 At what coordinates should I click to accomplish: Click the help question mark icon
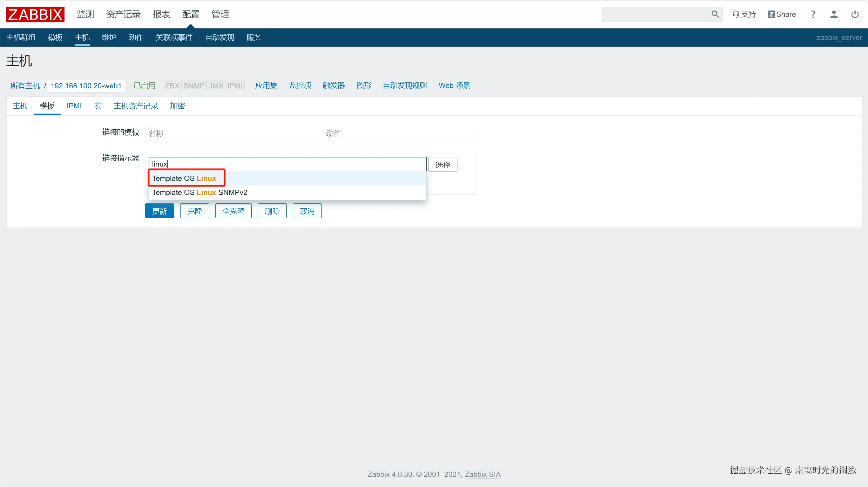coord(813,14)
